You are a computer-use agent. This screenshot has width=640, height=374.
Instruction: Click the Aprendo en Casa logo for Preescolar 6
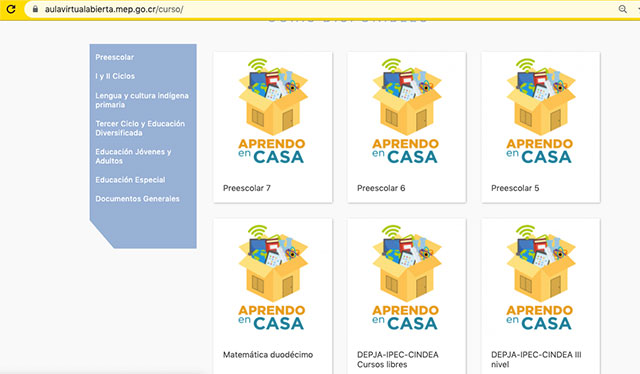click(x=407, y=111)
